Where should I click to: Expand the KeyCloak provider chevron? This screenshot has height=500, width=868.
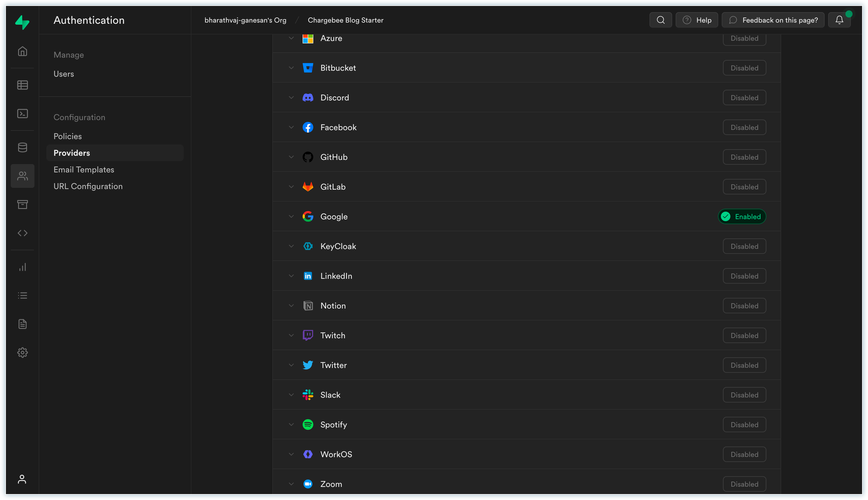point(291,246)
